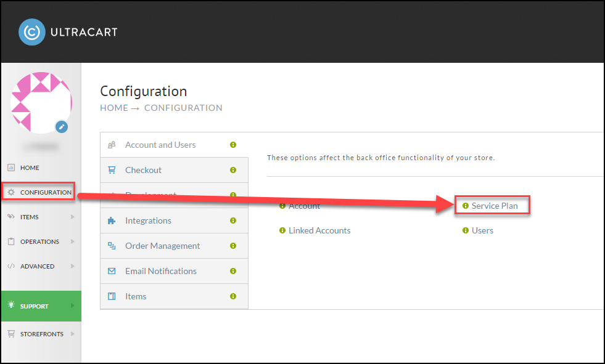
Task: Click the Email Notifications envelope icon
Action: [x=112, y=271]
